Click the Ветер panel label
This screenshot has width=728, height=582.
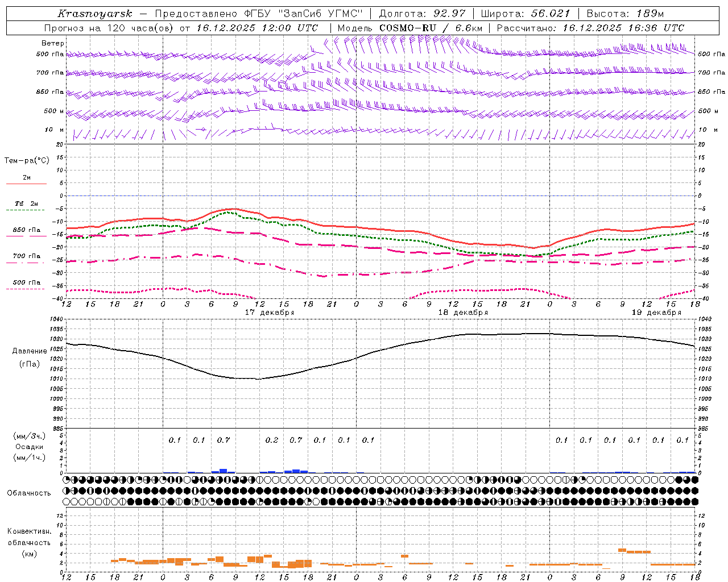[53, 43]
